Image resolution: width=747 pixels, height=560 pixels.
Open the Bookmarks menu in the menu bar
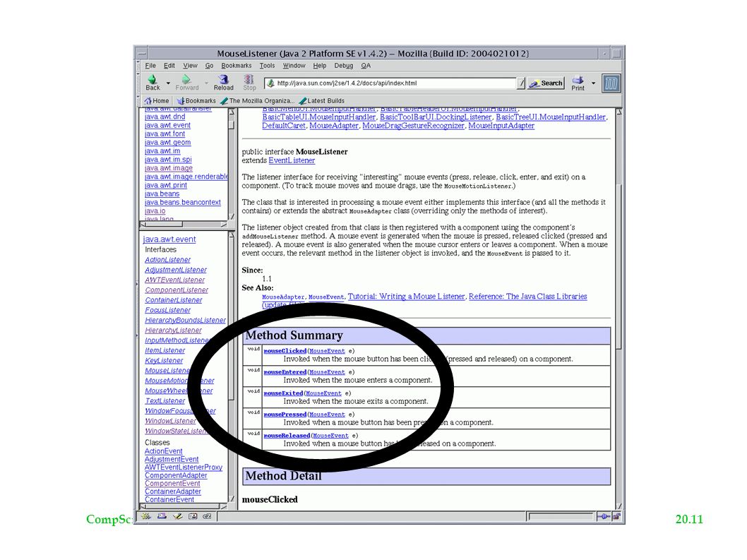(237, 66)
